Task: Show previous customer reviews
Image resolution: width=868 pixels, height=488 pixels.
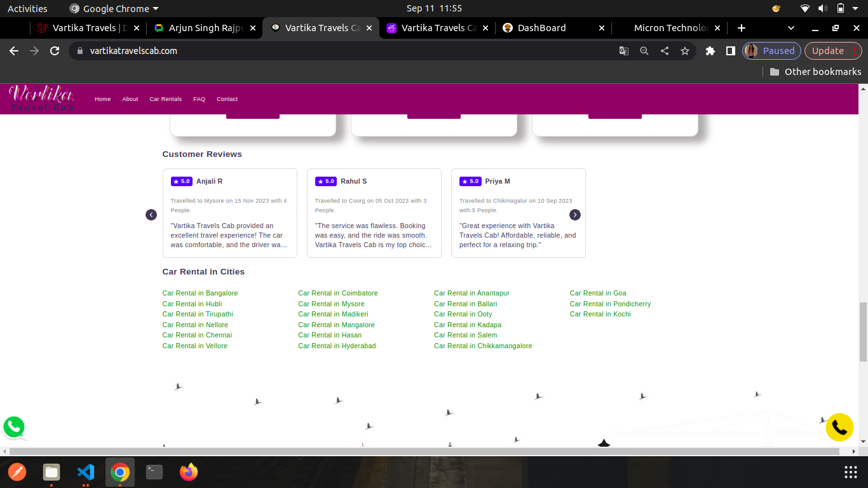Action: 151,215
